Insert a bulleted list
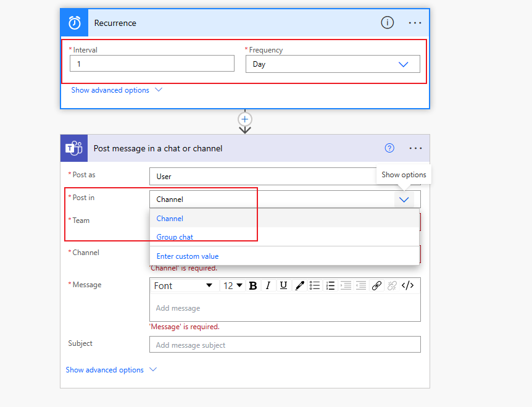 (x=315, y=286)
